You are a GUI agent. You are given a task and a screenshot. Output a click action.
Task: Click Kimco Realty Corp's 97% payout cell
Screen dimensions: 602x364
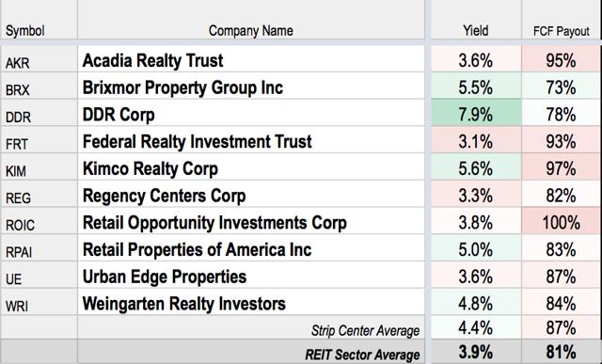pos(561,168)
